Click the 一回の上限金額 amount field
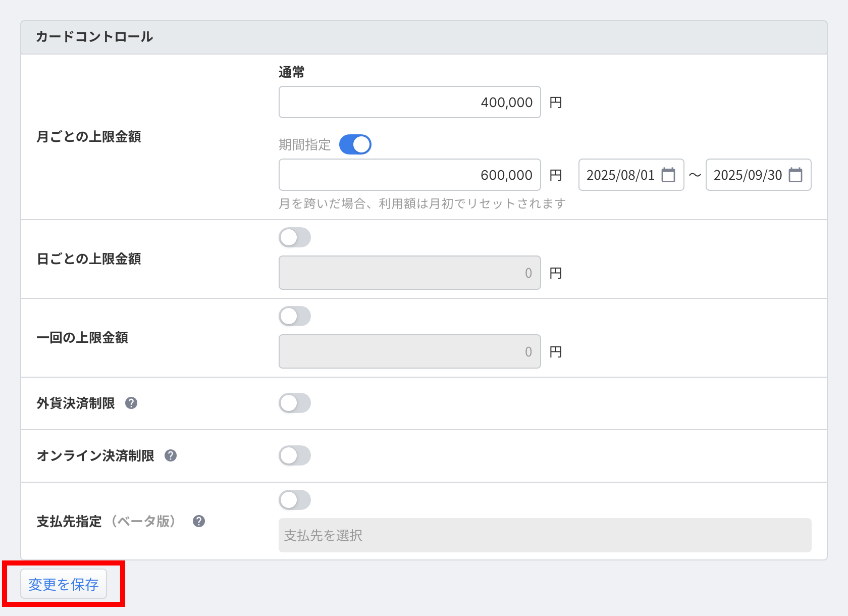848x616 pixels. point(409,351)
